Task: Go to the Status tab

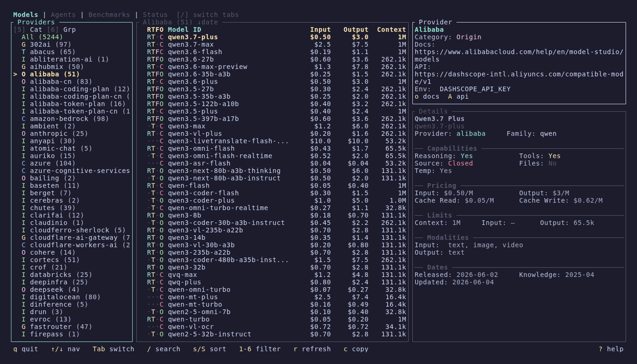Action: [155, 15]
